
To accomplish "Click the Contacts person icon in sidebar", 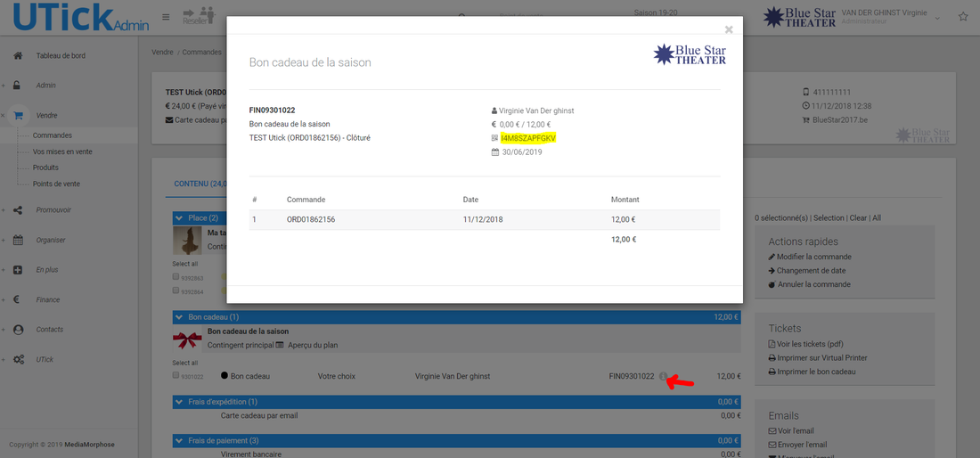I will tap(18, 330).
